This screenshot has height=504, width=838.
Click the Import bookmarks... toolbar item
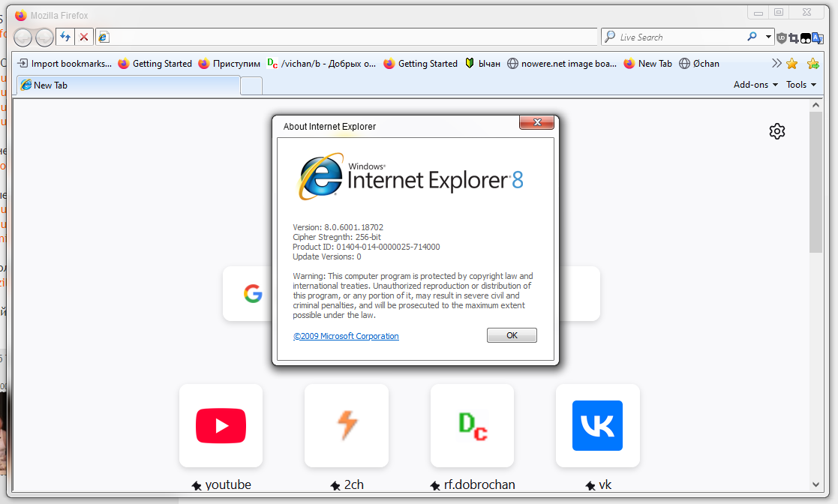[65, 64]
